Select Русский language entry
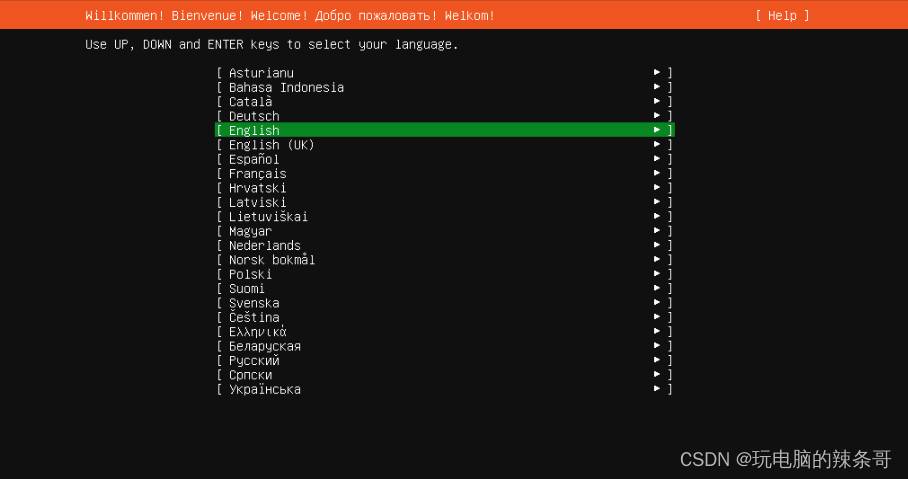This screenshot has width=908, height=479. (x=254, y=360)
